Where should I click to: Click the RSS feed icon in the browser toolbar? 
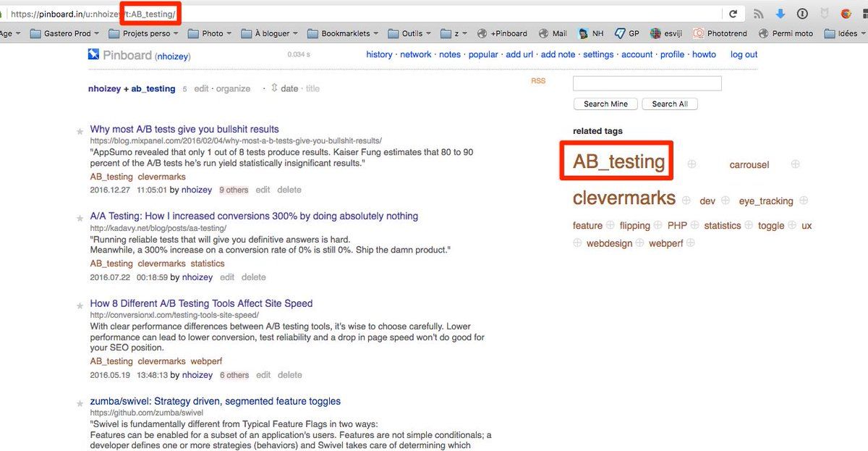click(758, 14)
